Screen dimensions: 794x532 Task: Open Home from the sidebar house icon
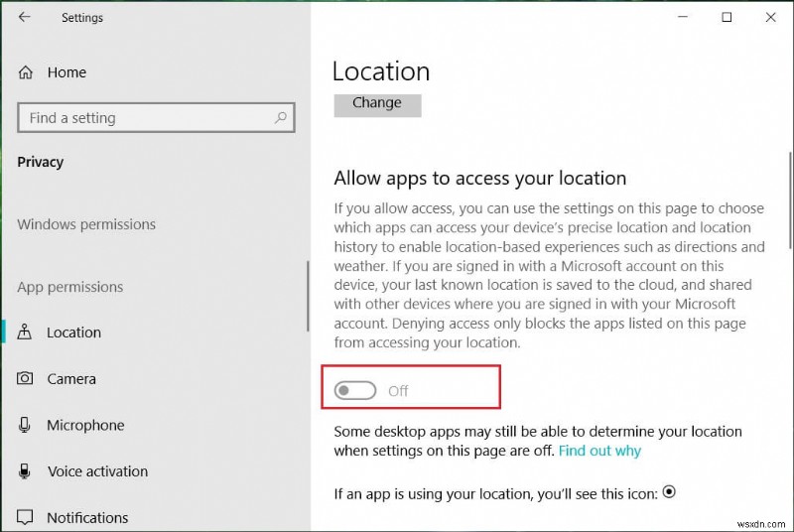pos(26,72)
